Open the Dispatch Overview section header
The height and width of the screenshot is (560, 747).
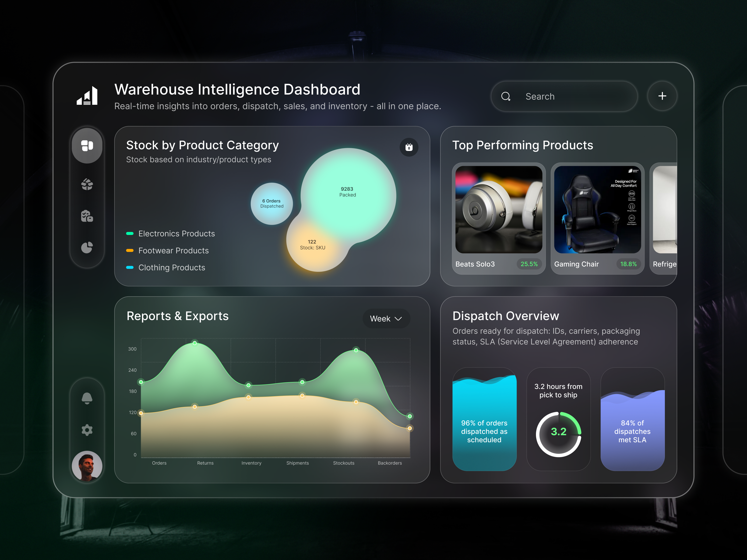(505, 316)
